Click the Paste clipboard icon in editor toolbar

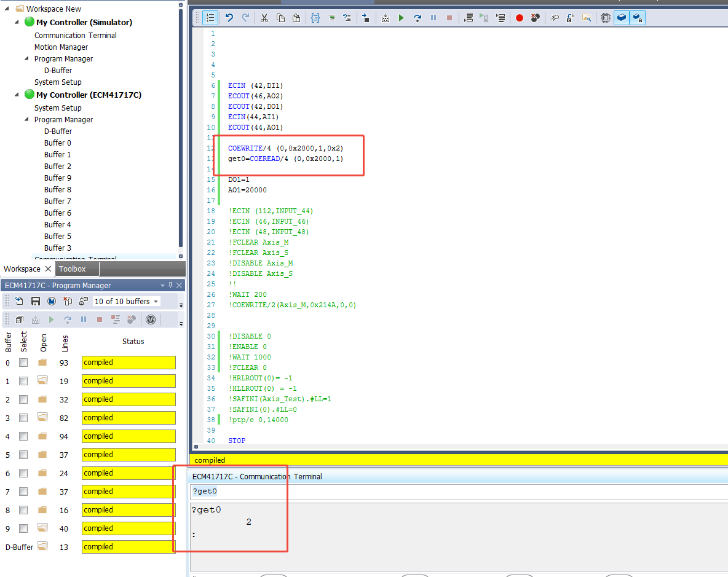[296, 18]
